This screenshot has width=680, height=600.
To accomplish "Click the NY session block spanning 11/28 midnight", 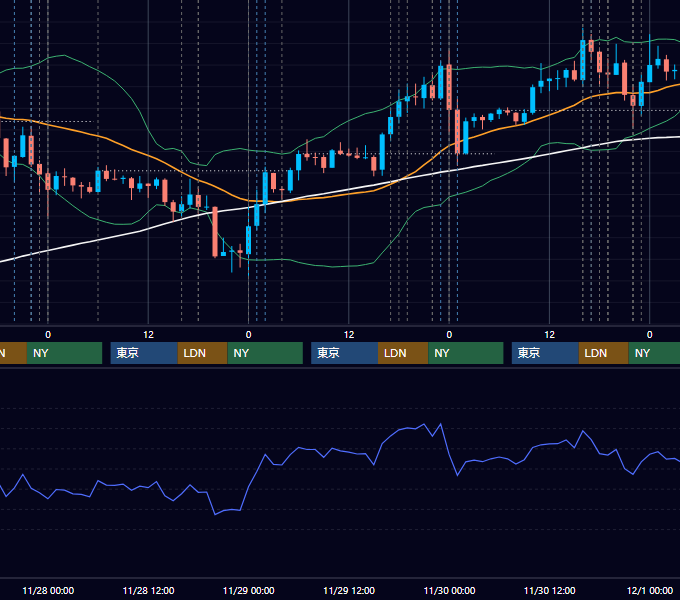I will [64, 353].
